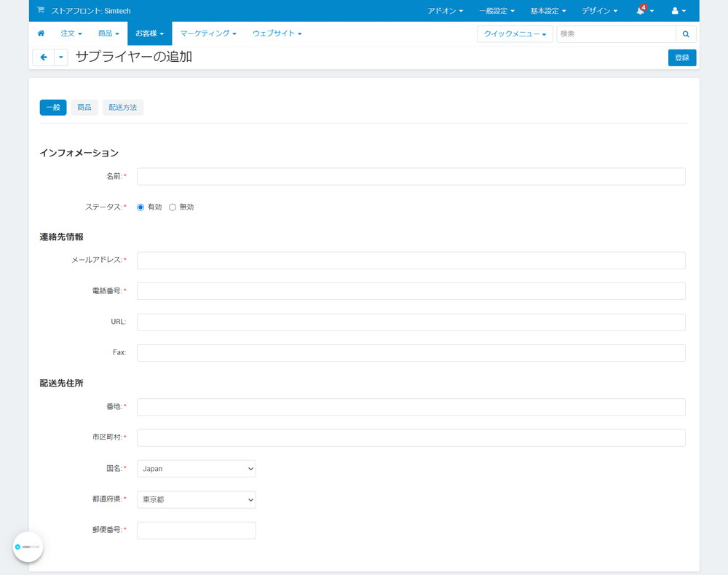Go back using the left arrow button

tap(44, 57)
